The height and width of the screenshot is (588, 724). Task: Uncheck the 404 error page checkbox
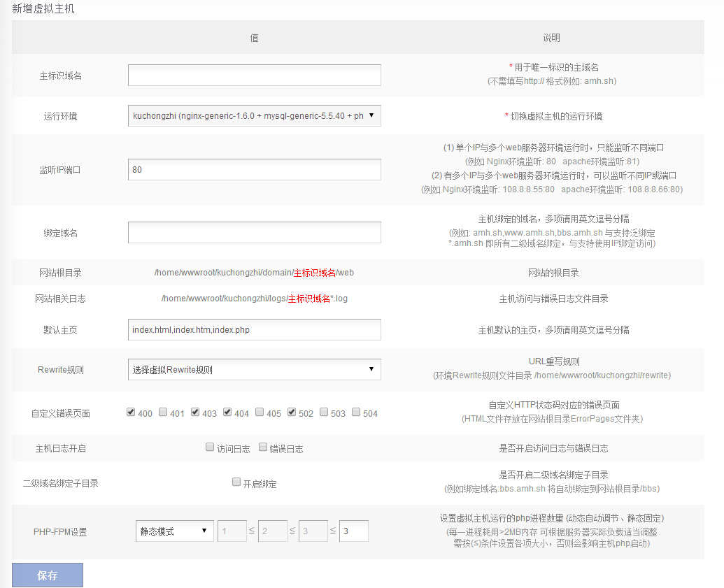(x=227, y=413)
